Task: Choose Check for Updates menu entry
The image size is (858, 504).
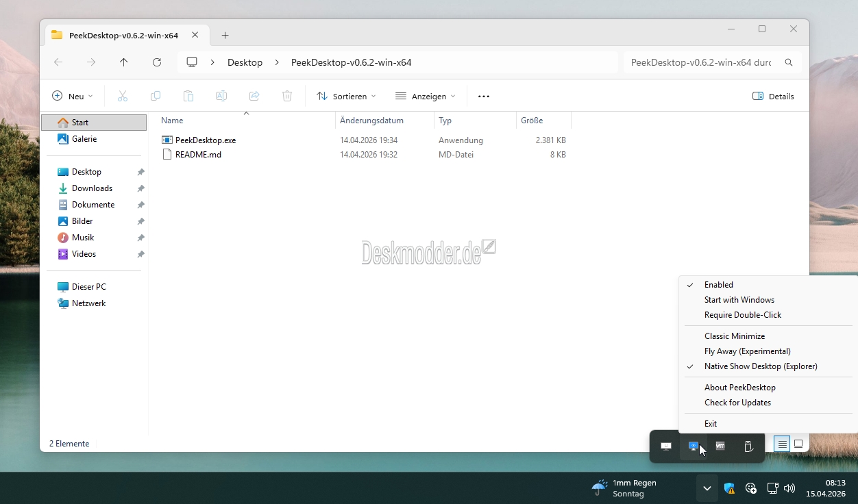Action: [737, 403]
